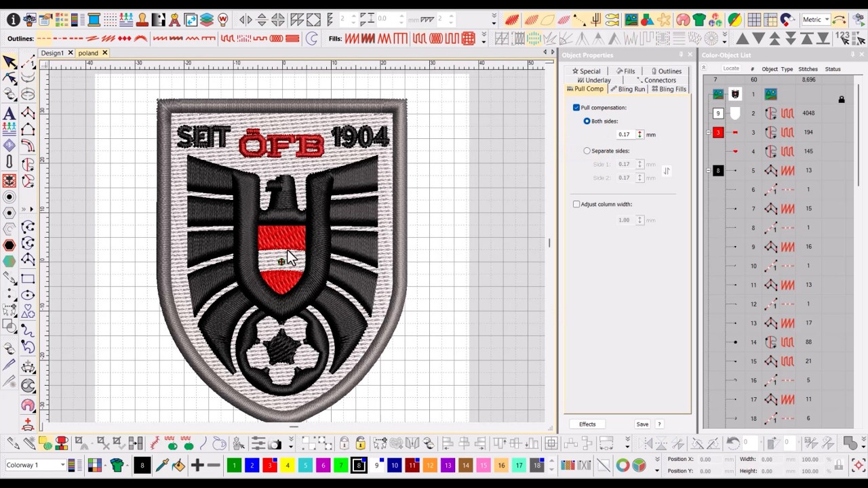
Task: Click the Effects button
Action: tap(587, 424)
